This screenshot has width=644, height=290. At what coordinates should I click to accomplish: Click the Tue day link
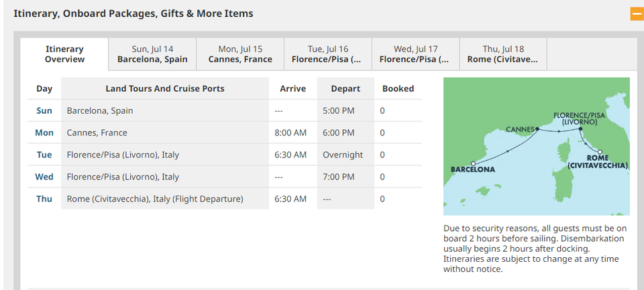(44, 155)
